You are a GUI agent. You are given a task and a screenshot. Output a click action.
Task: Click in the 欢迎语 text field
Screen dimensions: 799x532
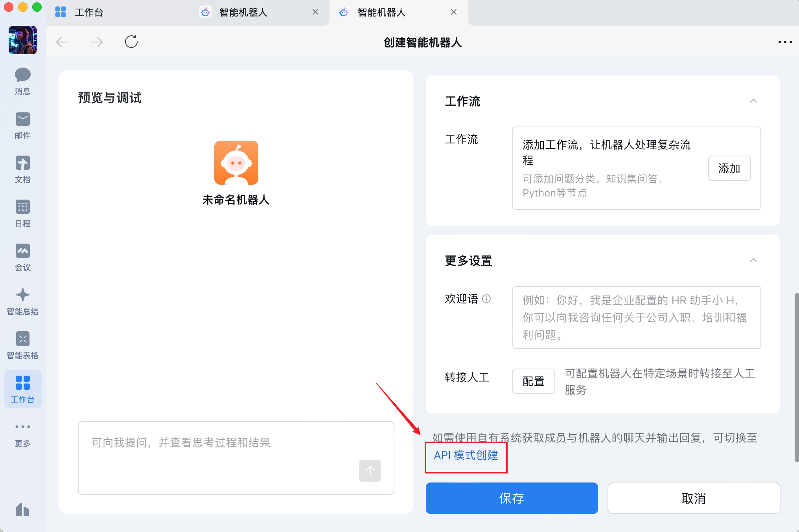pyautogui.click(x=636, y=317)
